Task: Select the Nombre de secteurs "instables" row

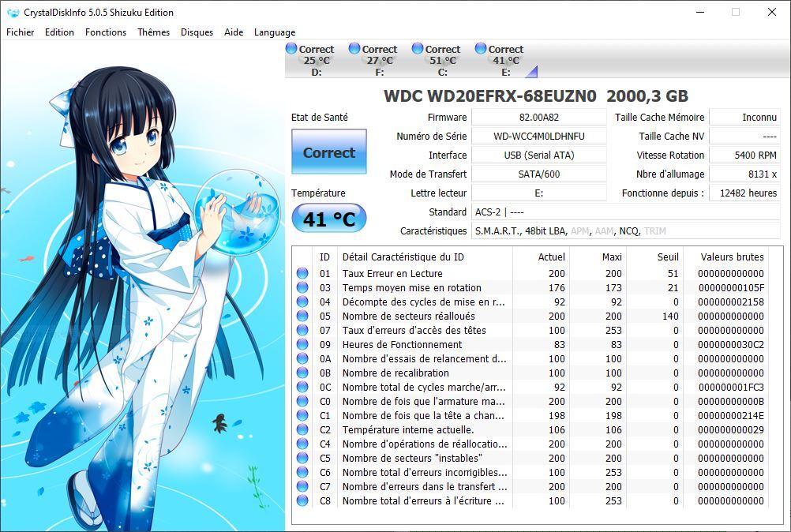Action: [530, 458]
